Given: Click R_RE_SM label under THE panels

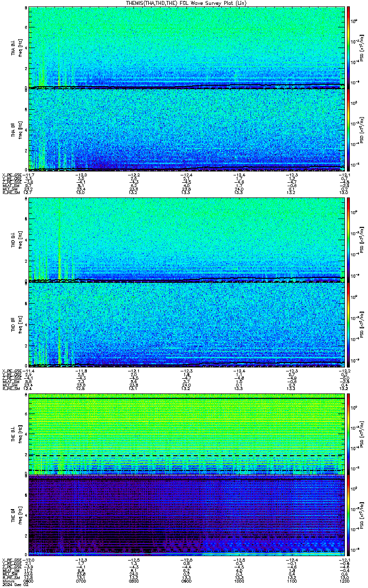Looking at the screenshot, I should [10, 577].
